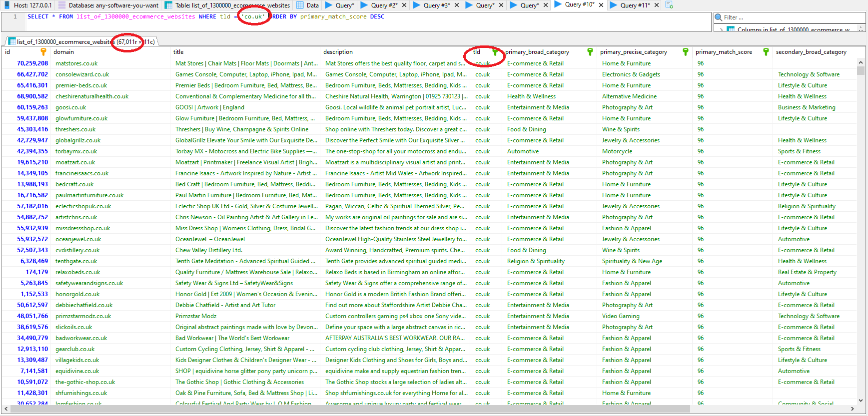Select the 'Chew Valley Distillery Ltd.' title cell
Viewport: 868px width, 416px height.
point(245,250)
